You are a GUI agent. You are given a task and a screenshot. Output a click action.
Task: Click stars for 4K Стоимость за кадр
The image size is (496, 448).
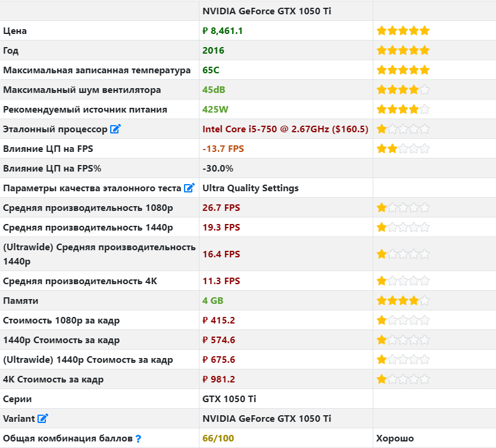tap(403, 379)
